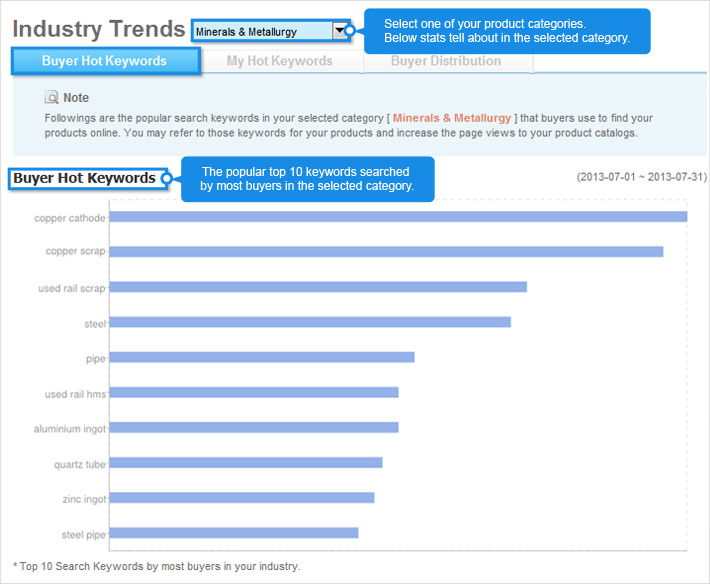Switch to the Buyer Hot Keywords tab
The image size is (710, 584).
[x=105, y=61]
